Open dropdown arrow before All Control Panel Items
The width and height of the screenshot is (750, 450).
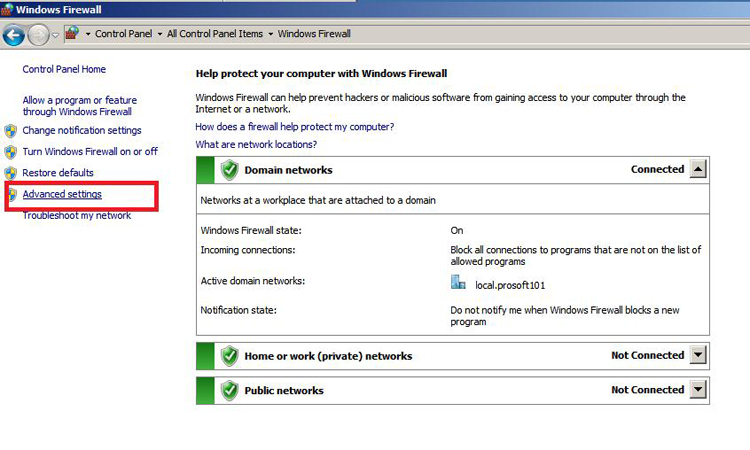160,34
